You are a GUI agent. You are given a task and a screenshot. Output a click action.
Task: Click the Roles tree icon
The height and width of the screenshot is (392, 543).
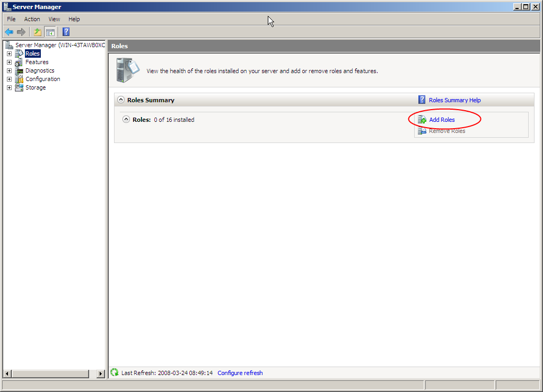[x=20, y=54]
